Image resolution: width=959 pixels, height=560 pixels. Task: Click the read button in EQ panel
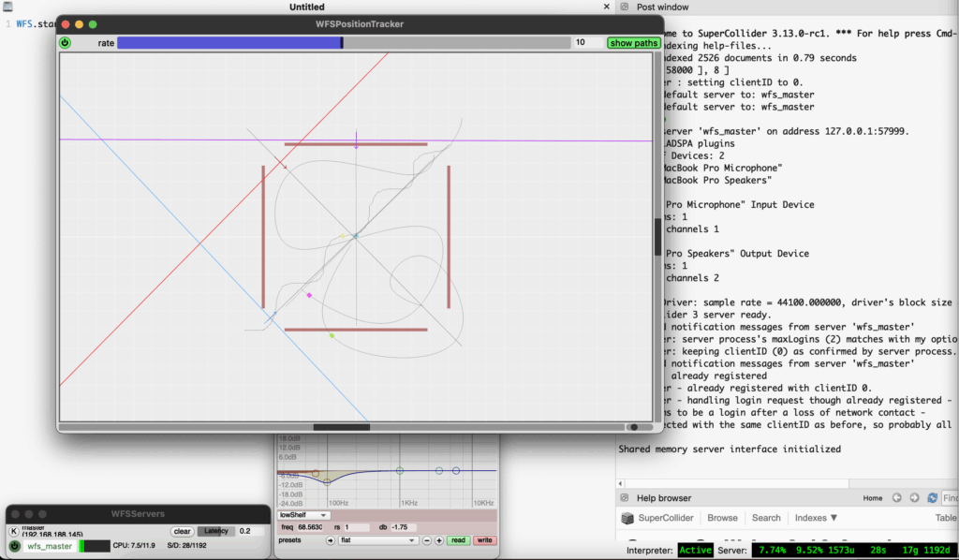458,540
